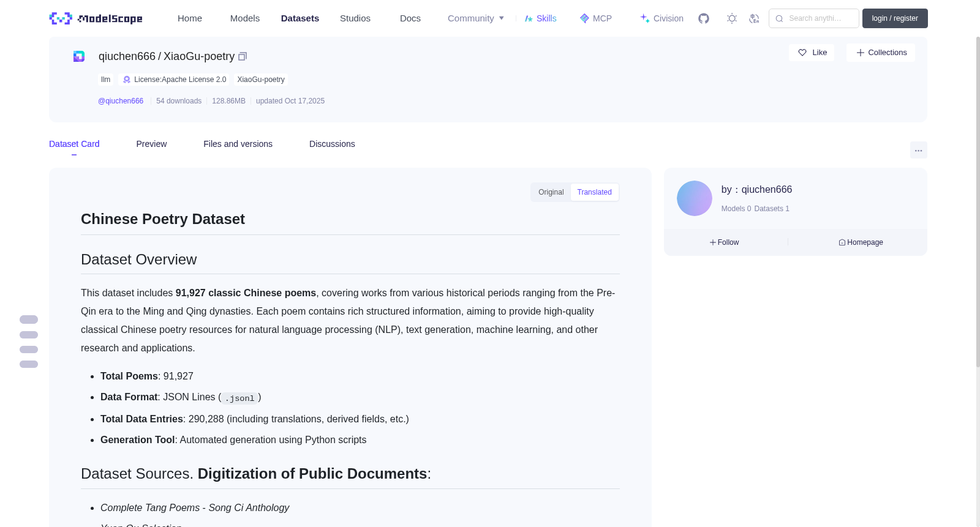Expand the Community dropdown menu
The height and width of the screenshot is (527, 980).
click(x=476, y=18)
